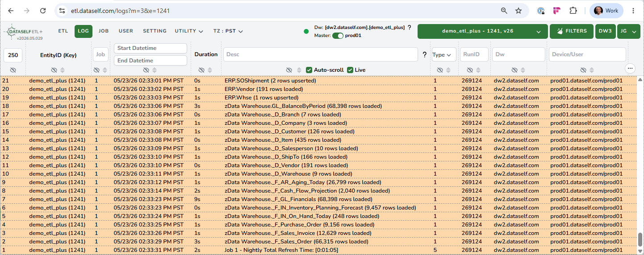The image size is (644, 255).
Task: Uncheck the Auto-scroll checkbox
Action: click(309, 70)
